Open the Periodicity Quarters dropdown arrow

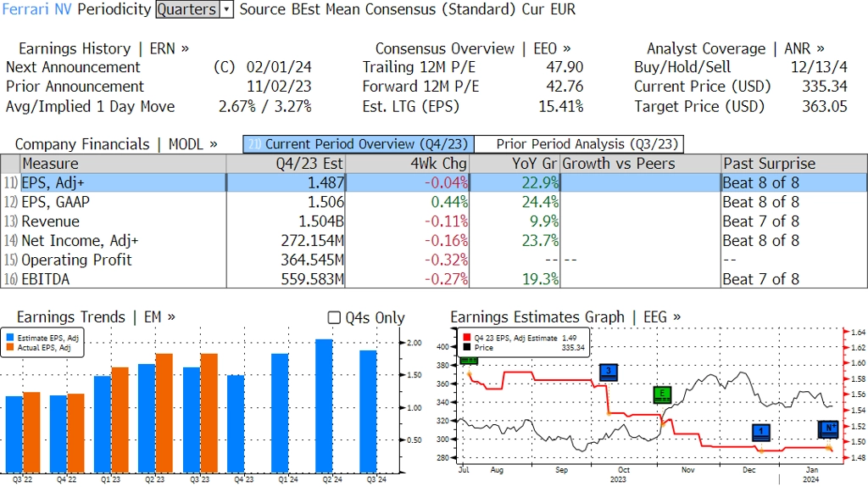point(226,9)
